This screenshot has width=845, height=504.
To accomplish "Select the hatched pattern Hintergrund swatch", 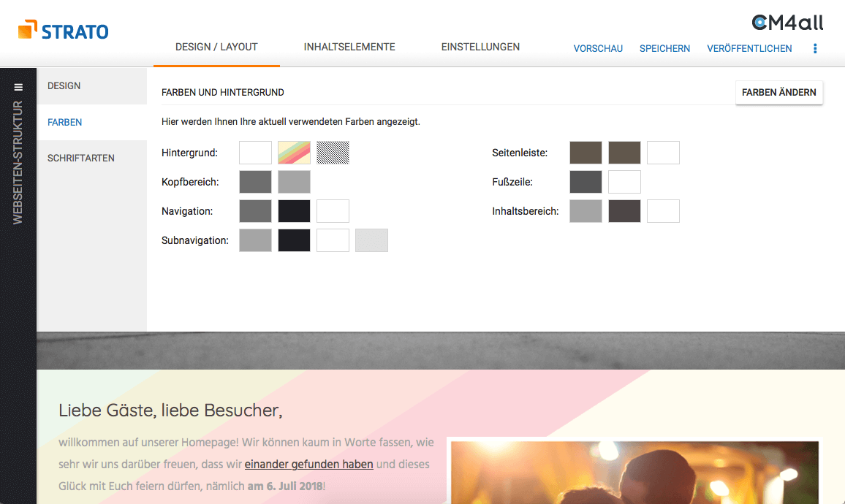I will [x=333, y=153].
